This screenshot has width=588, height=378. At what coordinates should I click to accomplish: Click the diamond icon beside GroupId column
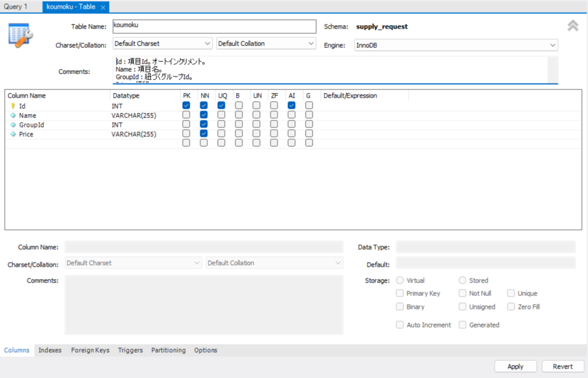[13, 125]
